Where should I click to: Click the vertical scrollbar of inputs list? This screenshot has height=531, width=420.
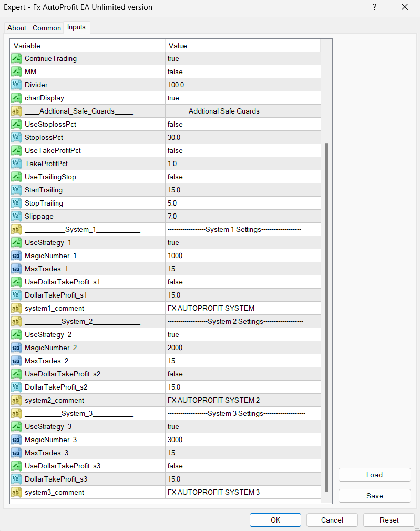[326, 315]
